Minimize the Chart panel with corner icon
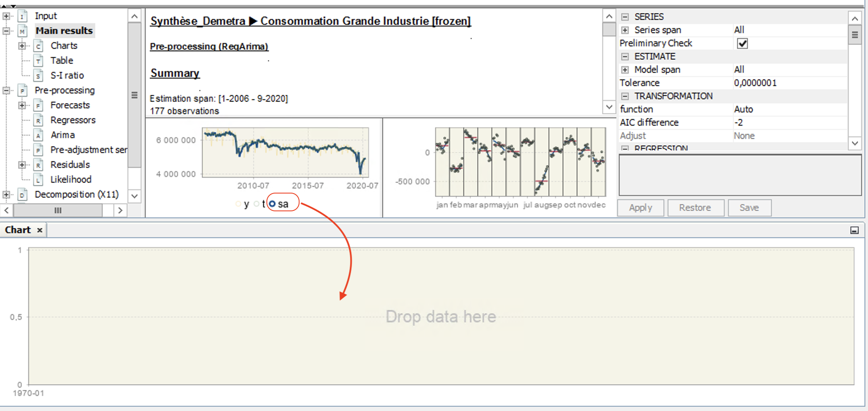Screen dimensions: 868x411 tap(854, 230)
